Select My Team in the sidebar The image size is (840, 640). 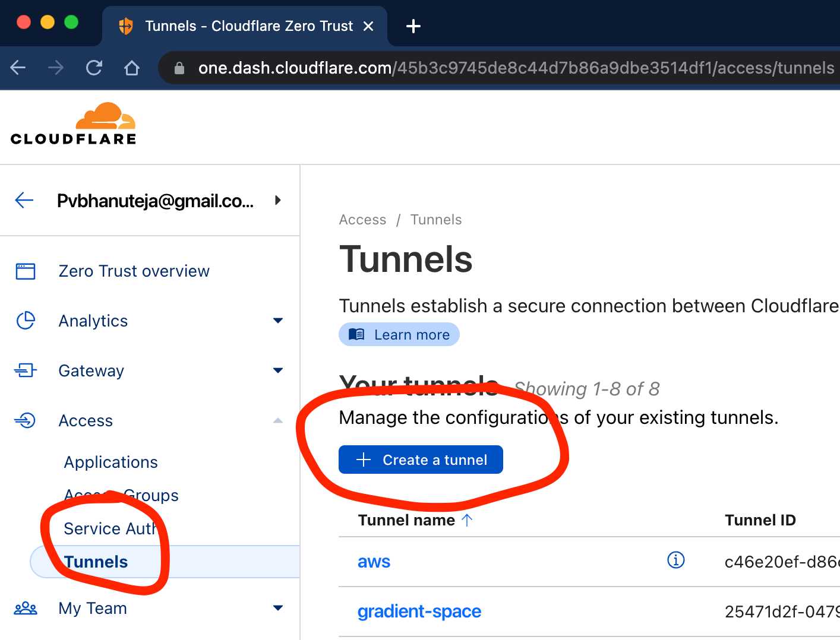point(93,609)
